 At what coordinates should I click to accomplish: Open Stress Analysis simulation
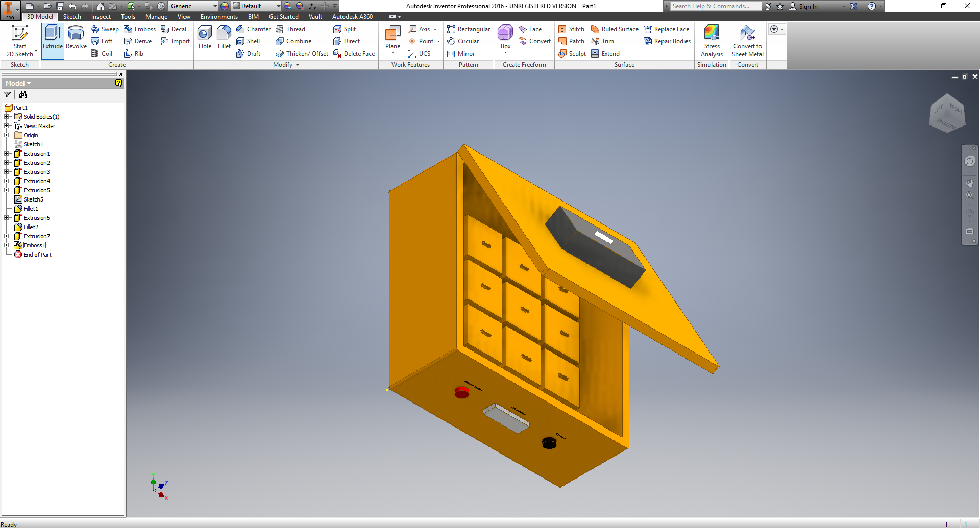(712, 41)
